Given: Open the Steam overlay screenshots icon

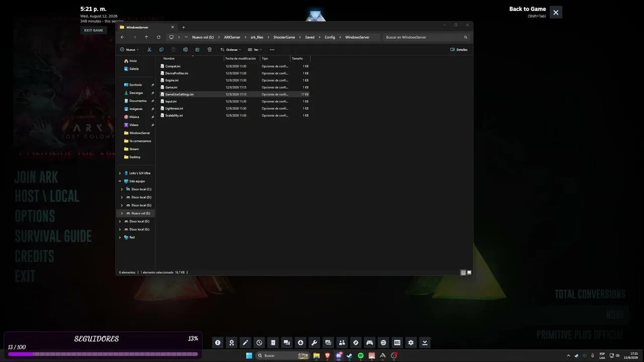Looking at the screenshot, I should pyautogui.click(x=328, y=343).
